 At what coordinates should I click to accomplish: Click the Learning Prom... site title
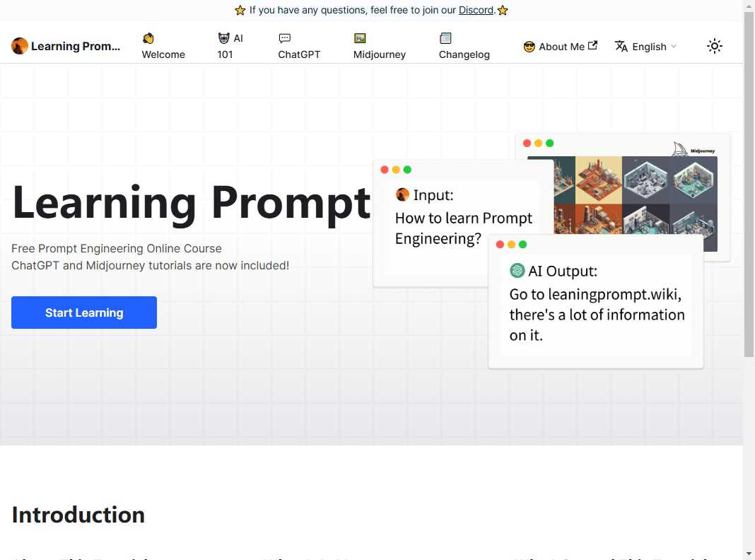click(x=76, y=46)
